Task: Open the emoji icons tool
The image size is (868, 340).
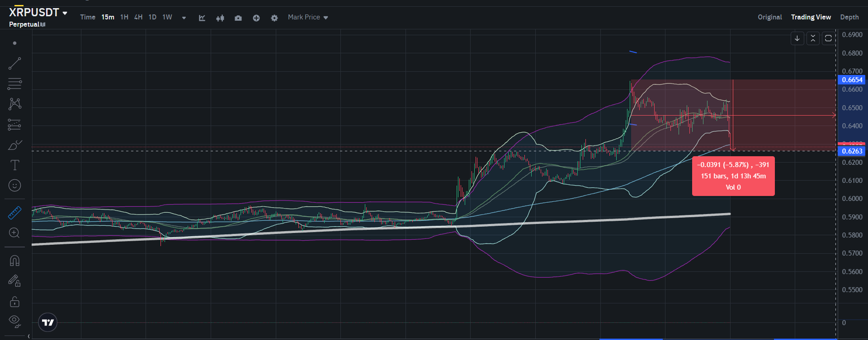Action: click(14, 186)
